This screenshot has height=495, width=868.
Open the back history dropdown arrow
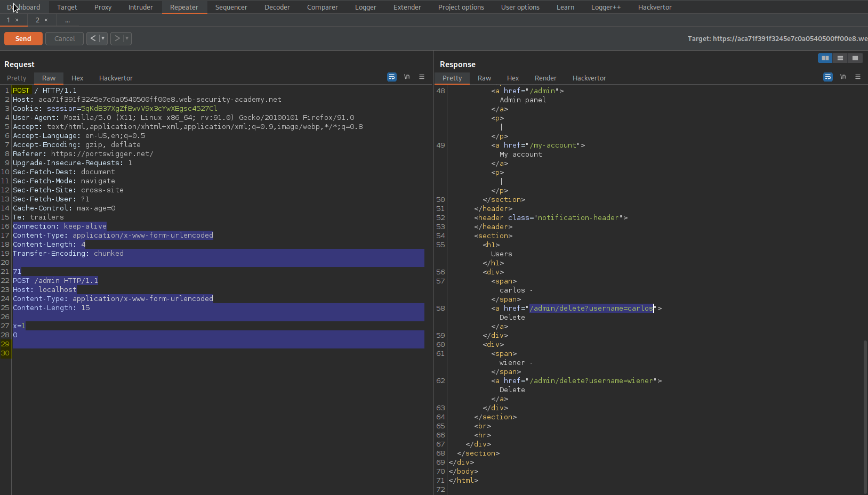point(103,38)
